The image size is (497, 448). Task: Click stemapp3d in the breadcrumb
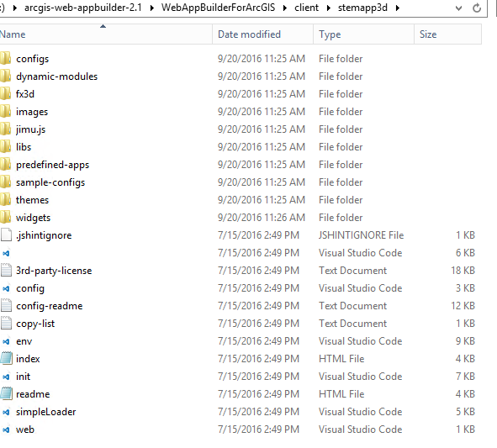(362, 8)
